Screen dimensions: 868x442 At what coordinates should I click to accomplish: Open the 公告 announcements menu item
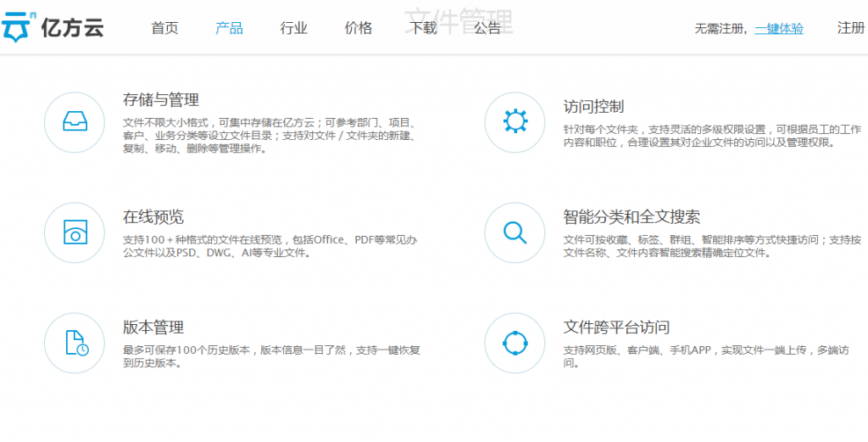487,28
